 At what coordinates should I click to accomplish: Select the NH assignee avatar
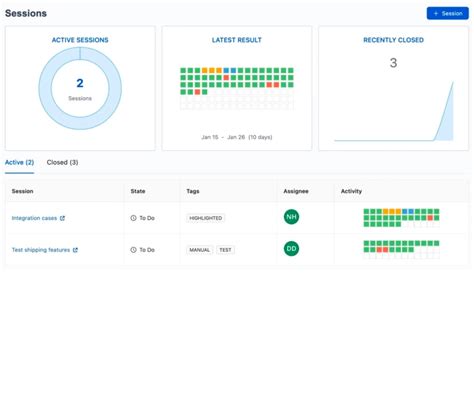coord(291,217)
